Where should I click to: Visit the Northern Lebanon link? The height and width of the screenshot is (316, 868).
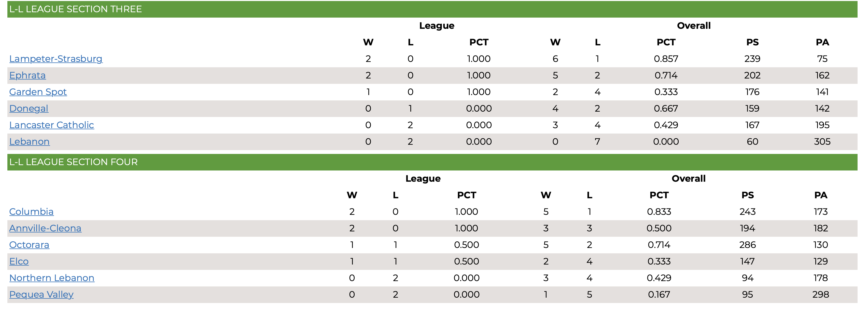[52, 278]
